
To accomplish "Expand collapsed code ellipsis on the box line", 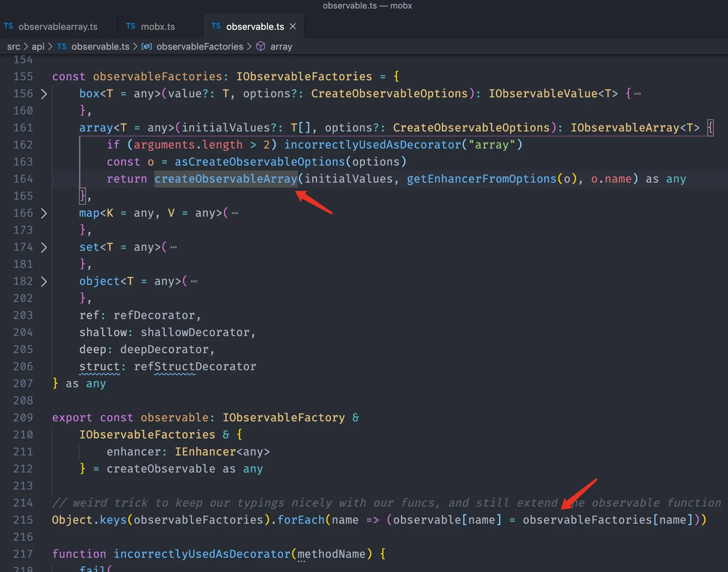I will tap(638, 93).
